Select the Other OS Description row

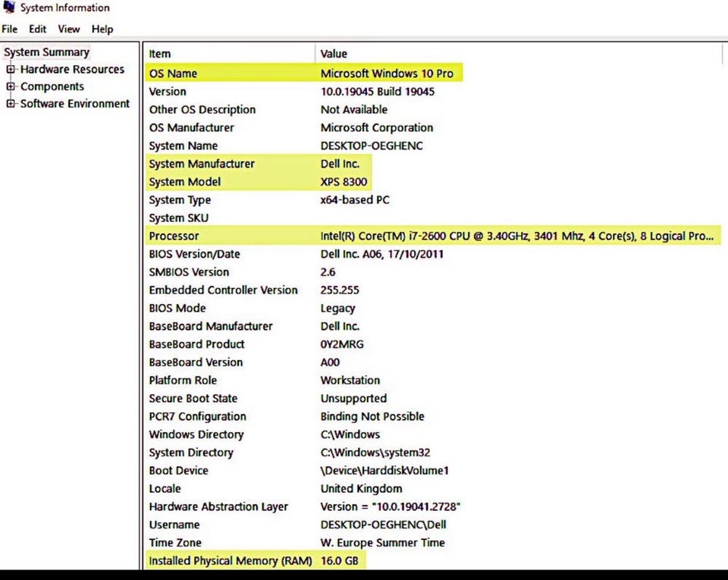pyautogui.click(x=202, y=109)
